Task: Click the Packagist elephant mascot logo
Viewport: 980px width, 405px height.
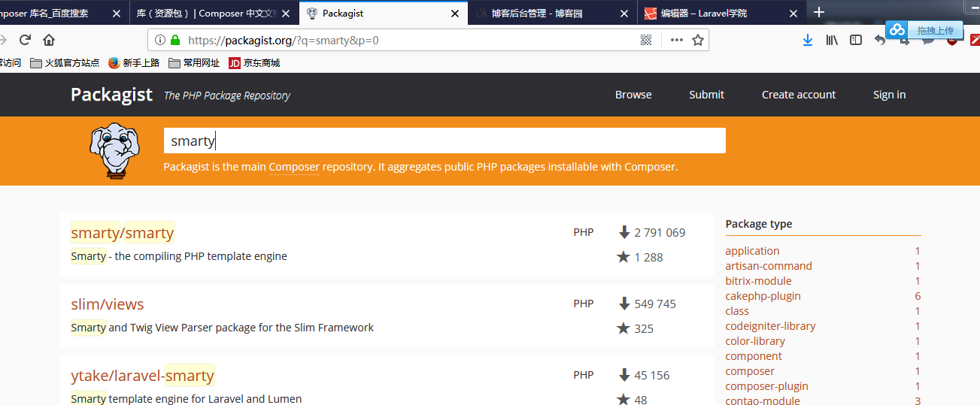Action: pyautogui.click(x=114, y=151)
